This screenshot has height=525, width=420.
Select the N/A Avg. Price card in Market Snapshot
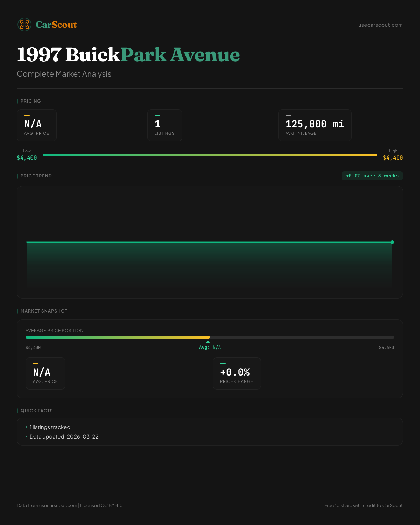[45, 373]
